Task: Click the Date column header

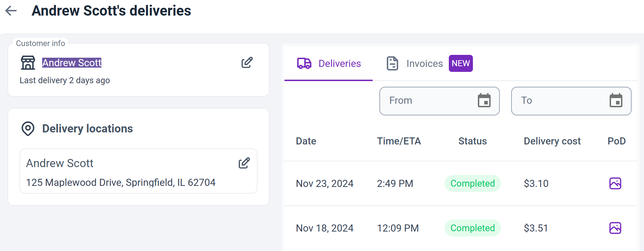Action: pos(306,141)
